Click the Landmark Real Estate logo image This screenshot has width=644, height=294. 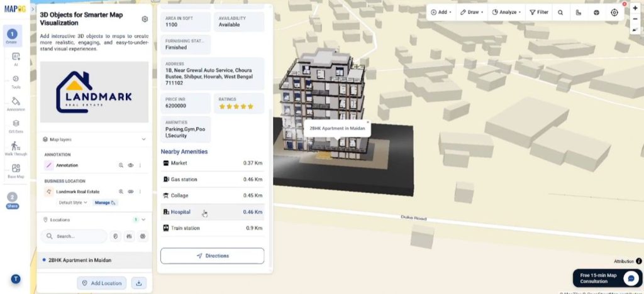click(x=94, y=92)
